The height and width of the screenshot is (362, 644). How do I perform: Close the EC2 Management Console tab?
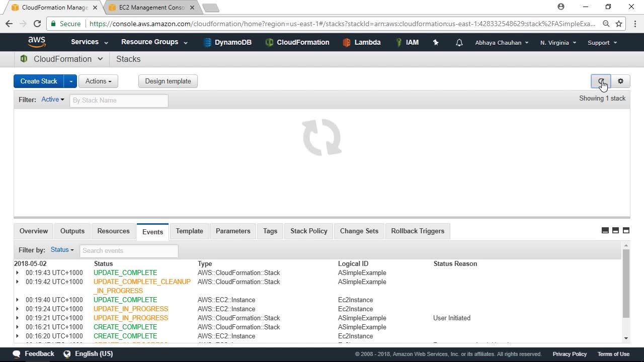pyautogui.click(x=192, y=8)
